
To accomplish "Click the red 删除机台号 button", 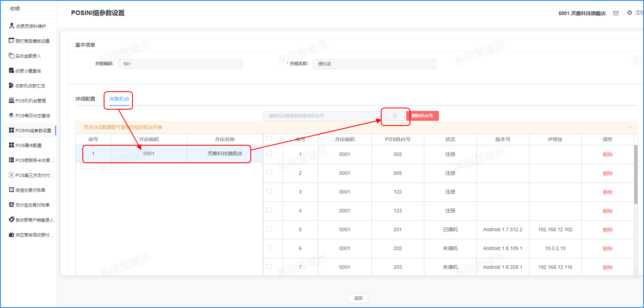I will pos(423,116).
